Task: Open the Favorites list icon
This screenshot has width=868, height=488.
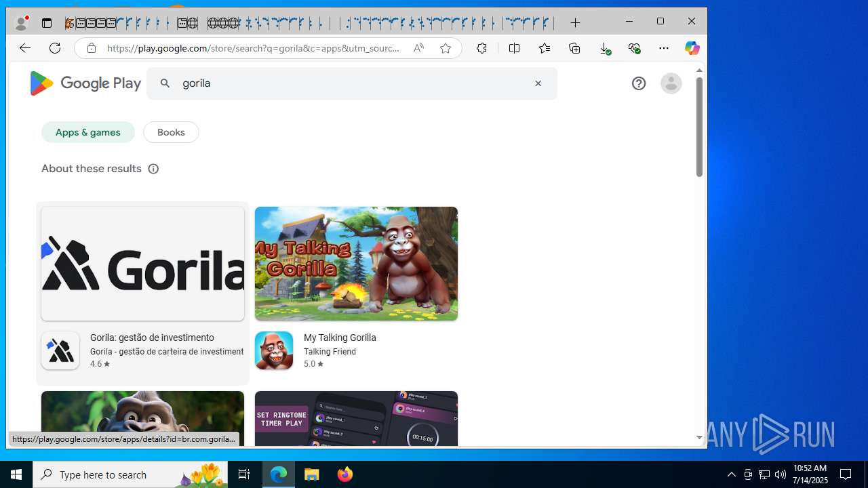Action: click(x=545, y=48)
